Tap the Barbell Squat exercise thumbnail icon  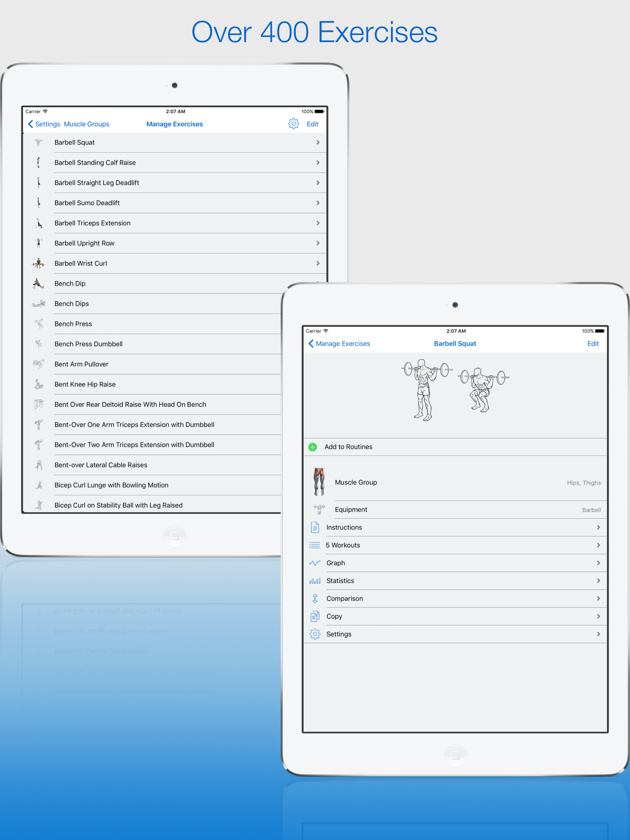pyautogui.click(x=38, y=142)
